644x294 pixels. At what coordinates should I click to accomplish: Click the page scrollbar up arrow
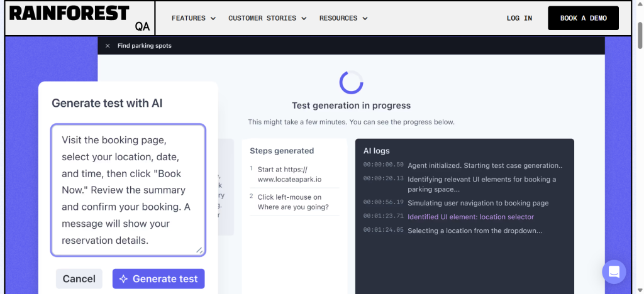click(x=639, y=4)
